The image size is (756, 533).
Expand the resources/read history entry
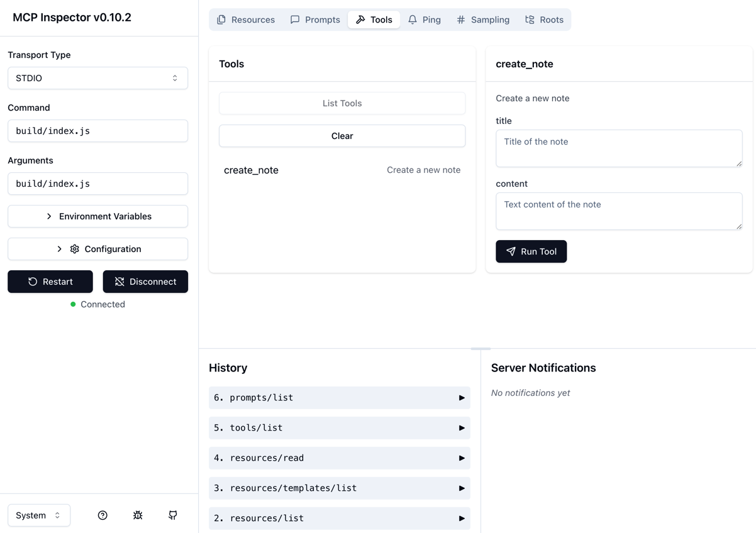[x=339, y=458]
